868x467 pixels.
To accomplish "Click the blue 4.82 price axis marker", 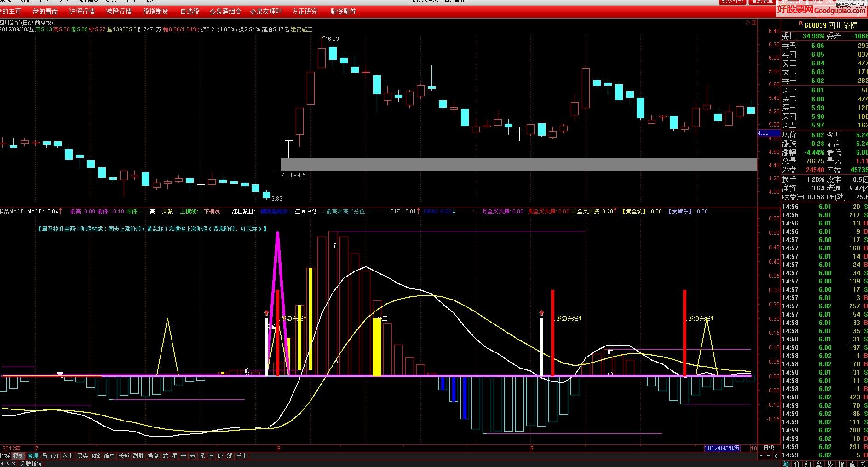I will coord(768,133).
